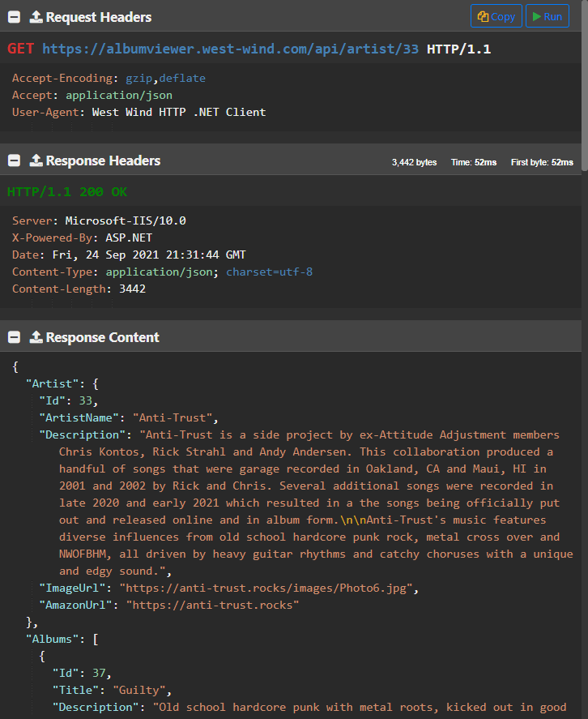Click the upload icon beside Response Content
The height and width of the screenshot is (719, 588).
point(36,337)
